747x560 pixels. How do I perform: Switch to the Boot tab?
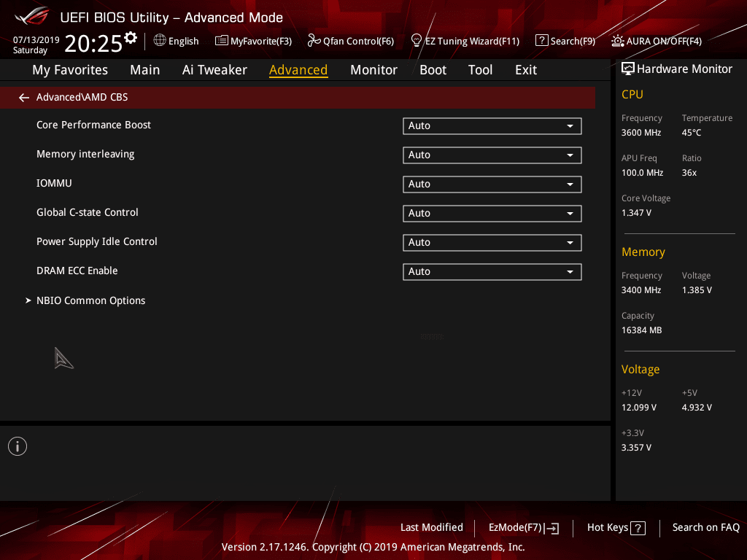coord(433,70)
